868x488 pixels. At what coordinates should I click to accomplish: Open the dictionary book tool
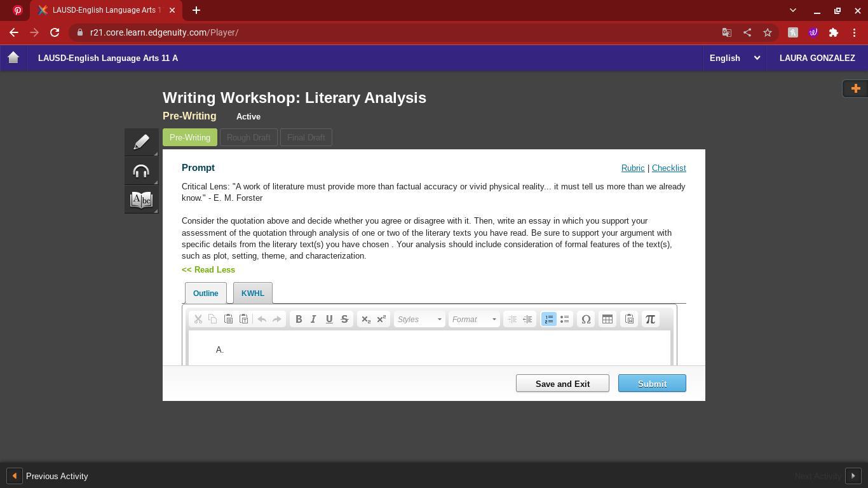point(141,200)
